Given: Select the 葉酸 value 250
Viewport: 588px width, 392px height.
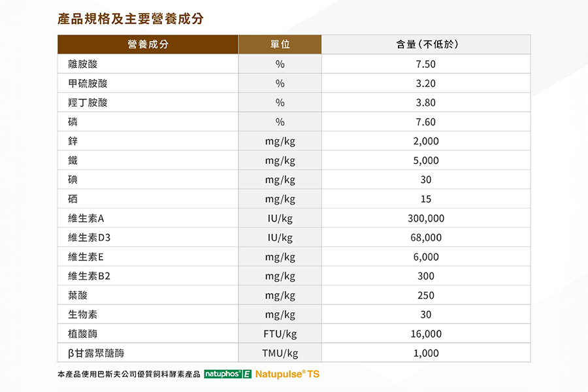Looking at the screenshot, I should [x=425, y=295].
